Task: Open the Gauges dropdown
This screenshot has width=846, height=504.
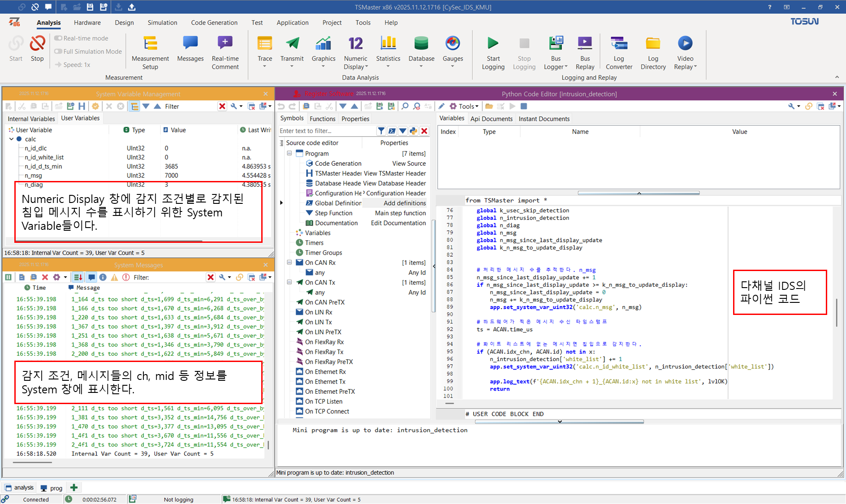Action: click(453, 66)
